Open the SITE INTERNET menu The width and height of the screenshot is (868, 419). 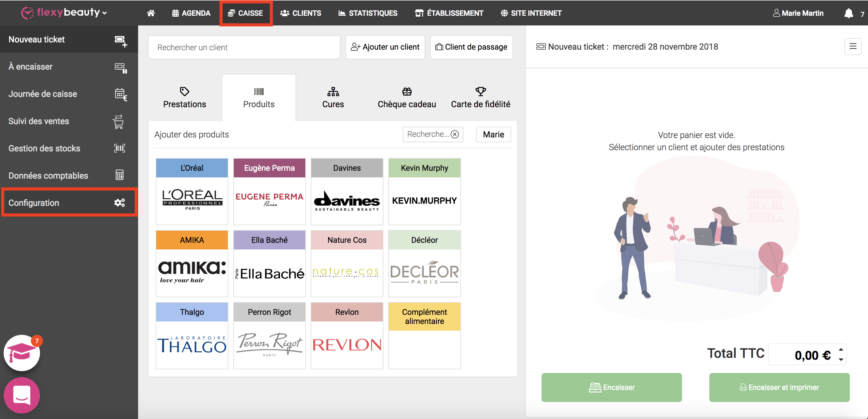coord(531,13)
